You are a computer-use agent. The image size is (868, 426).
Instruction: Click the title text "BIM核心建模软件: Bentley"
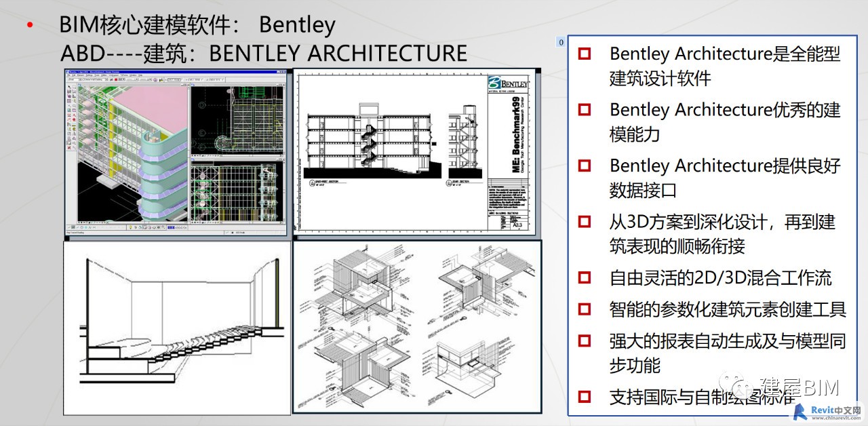(x=197, y=25)
